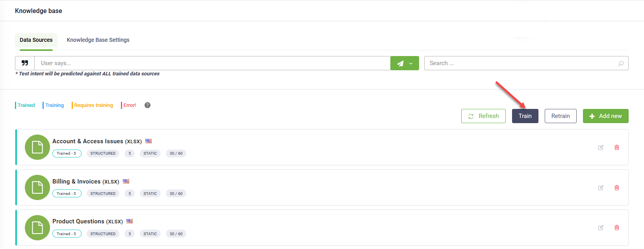Delete the Billing & Invoices source
Screen dimensions: 644x249
617,188
